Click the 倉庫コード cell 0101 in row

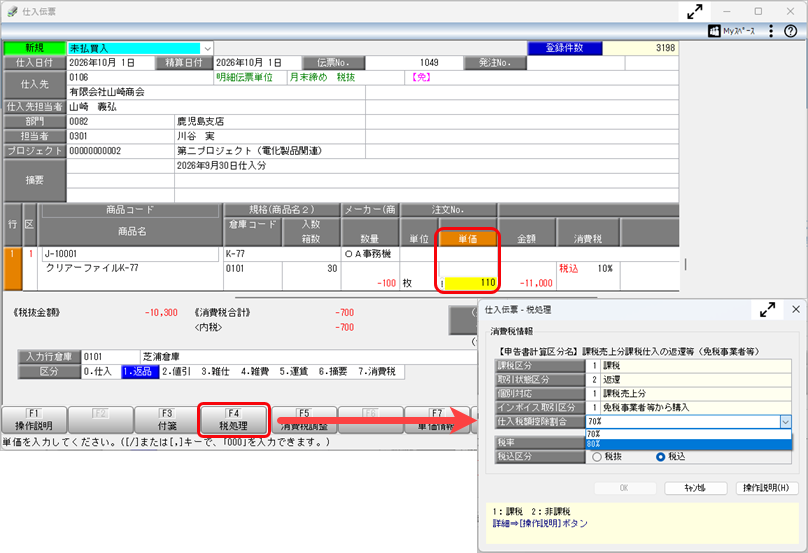point(252,269)
